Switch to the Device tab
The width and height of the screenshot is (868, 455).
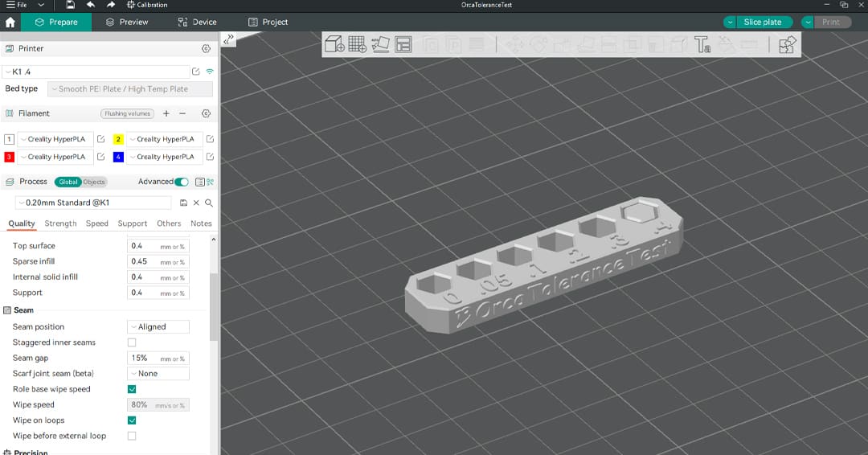(197, 23)
